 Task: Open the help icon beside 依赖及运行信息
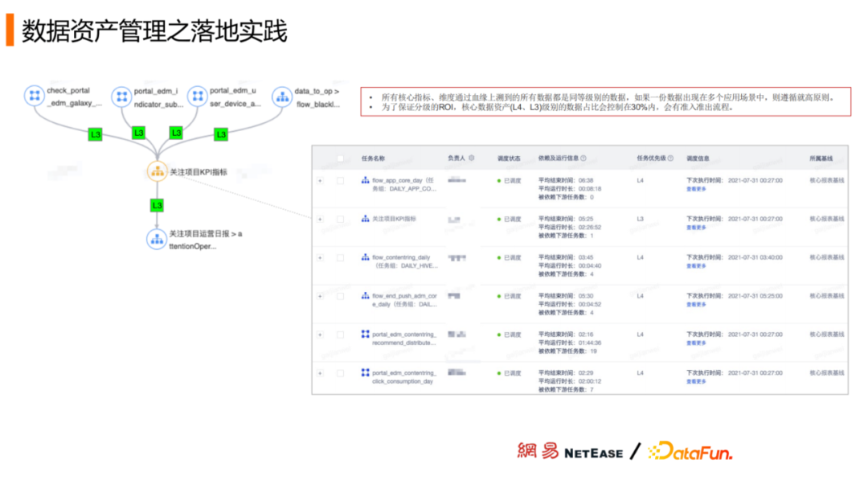583,158
